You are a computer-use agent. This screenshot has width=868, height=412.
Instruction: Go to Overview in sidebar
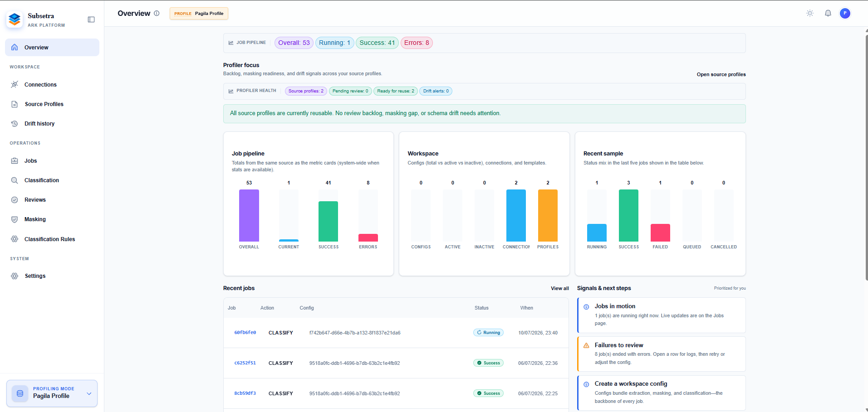coord(52,47)
